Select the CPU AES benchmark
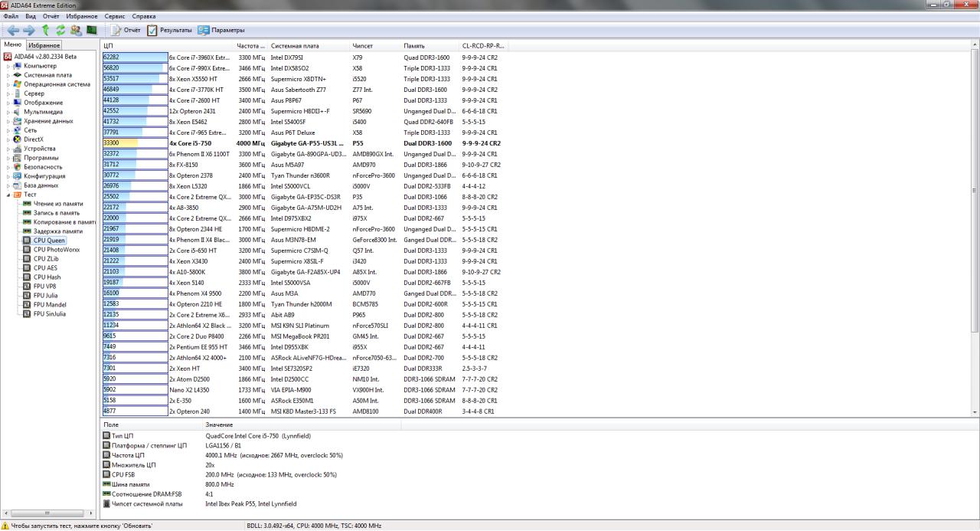The image size is (980, 531). pyautogui.click(x=45, y=268)
